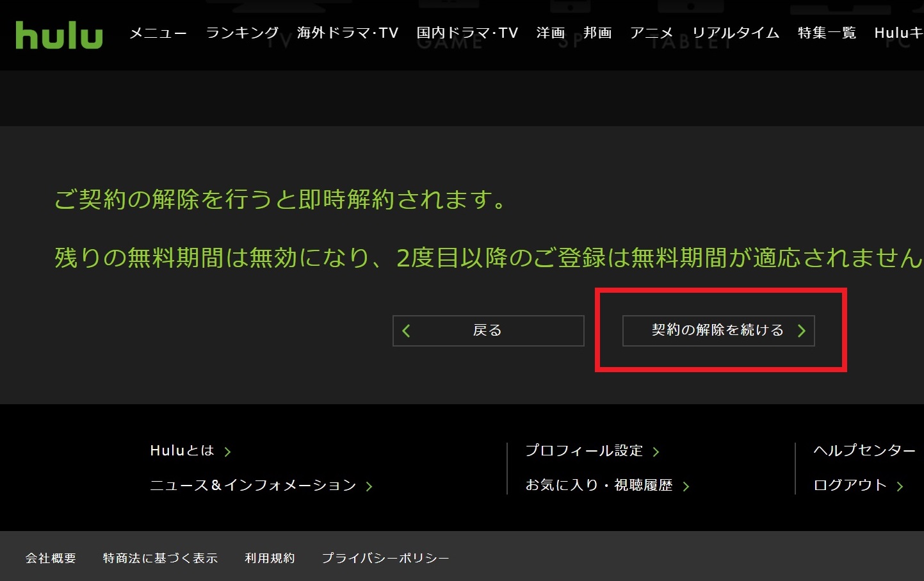This screenshot has width=924, height=581.
Task: Open the メニュー menu
Action: tap(158, 33)
